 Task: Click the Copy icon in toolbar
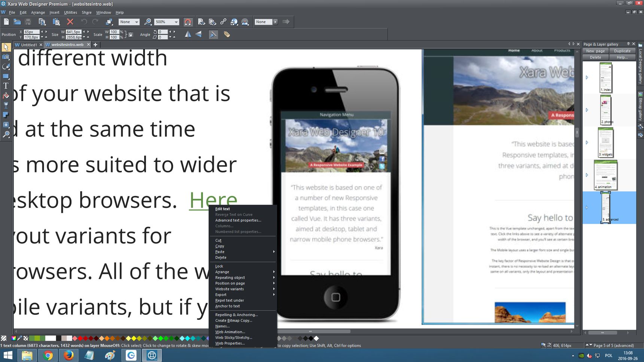[42, 22]
